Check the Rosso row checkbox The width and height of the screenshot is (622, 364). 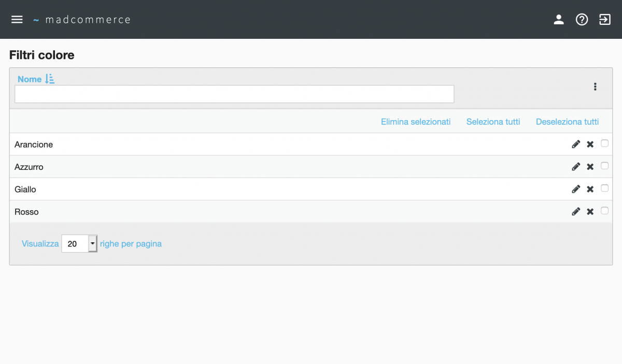[604, 211]
